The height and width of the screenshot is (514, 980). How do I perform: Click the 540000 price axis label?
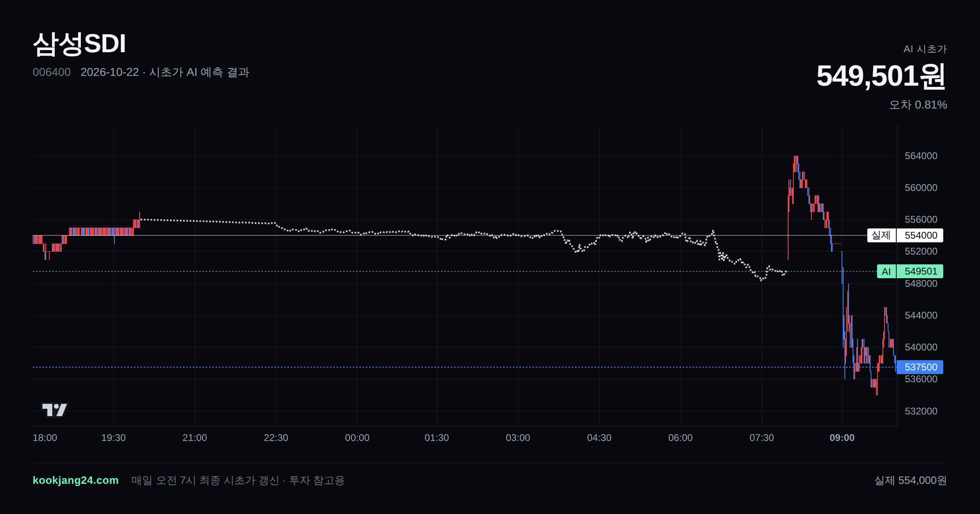click(x=921, y=347)
